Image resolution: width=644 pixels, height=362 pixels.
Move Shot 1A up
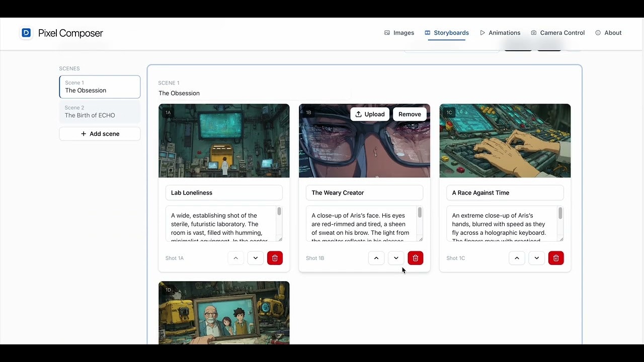point(235,258)
